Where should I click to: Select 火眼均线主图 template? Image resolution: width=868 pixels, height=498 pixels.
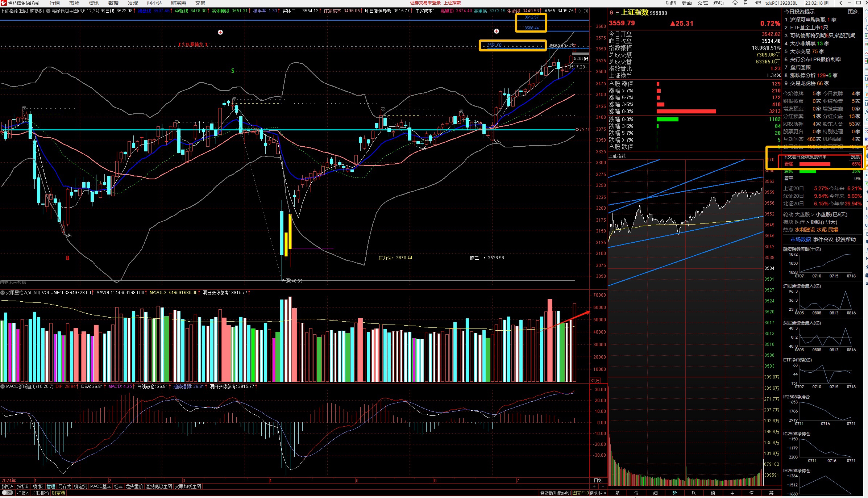pos(188,486)
